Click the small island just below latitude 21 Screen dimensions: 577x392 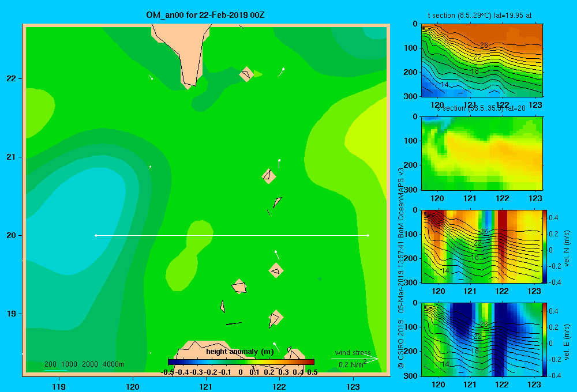[269, 176]
